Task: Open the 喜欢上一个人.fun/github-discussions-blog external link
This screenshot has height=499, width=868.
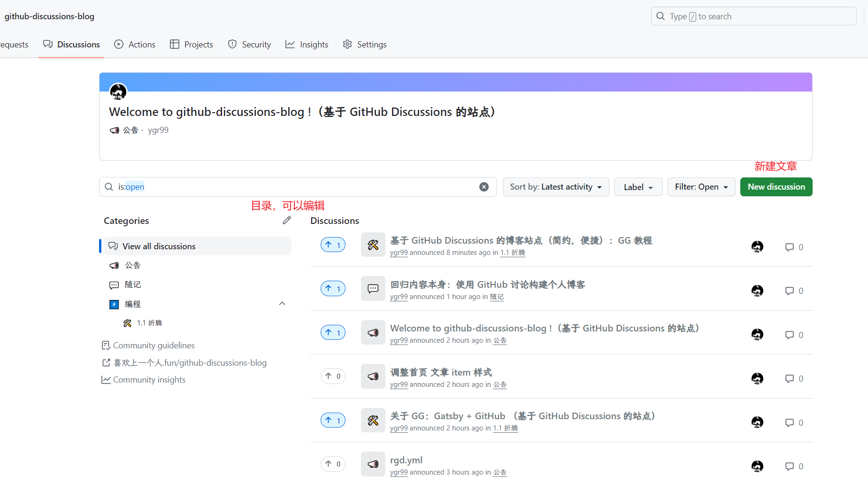Action: [184, 363]
